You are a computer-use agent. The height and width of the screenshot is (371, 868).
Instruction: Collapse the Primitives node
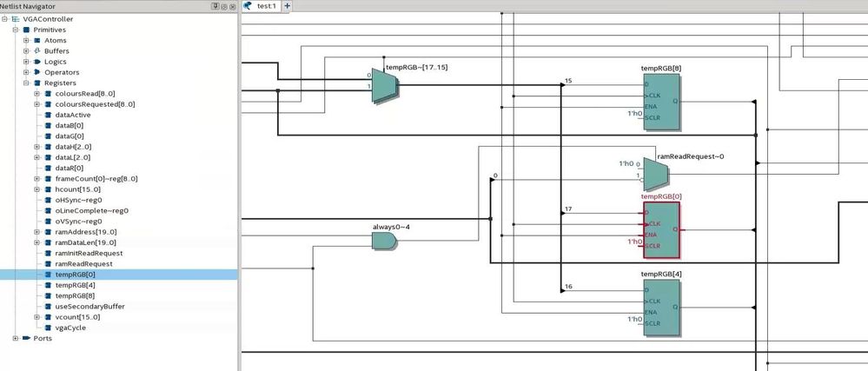[x=16, y=30]
